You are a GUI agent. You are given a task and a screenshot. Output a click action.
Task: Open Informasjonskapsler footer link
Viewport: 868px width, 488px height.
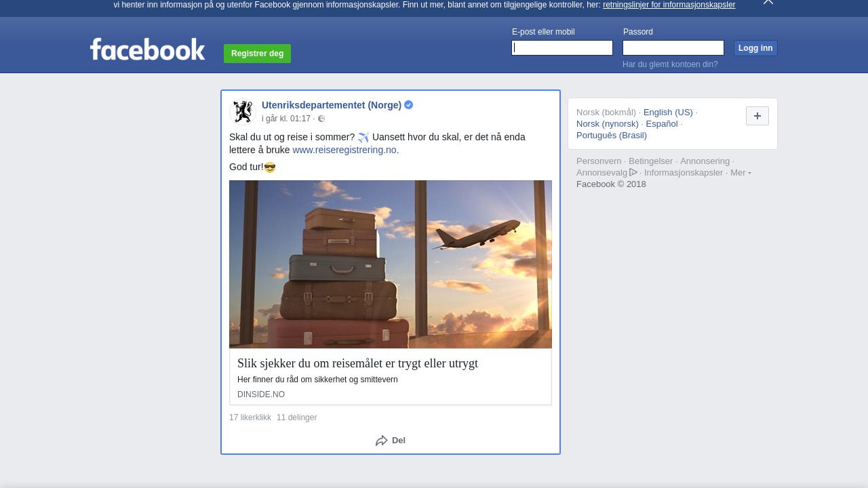(x=684, y=173)
